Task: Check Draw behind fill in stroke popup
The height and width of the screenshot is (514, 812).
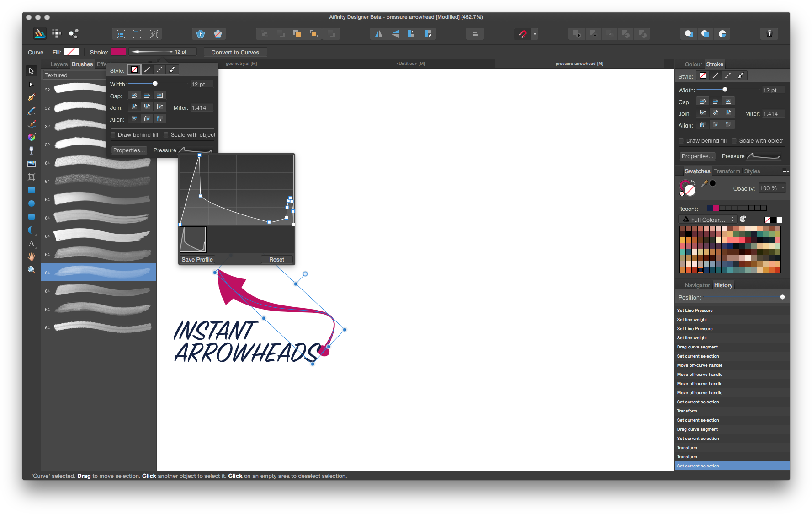Action: (113, 135)
